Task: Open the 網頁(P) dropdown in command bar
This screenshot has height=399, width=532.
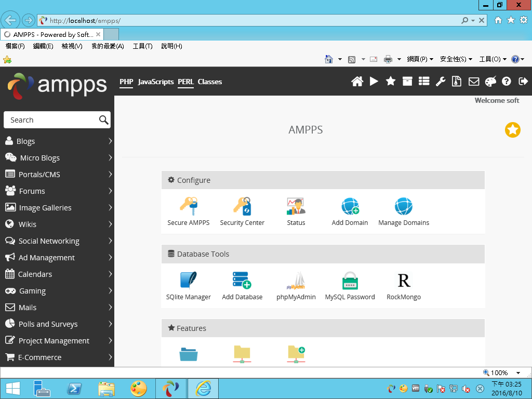Action: [x=420, y=59]
